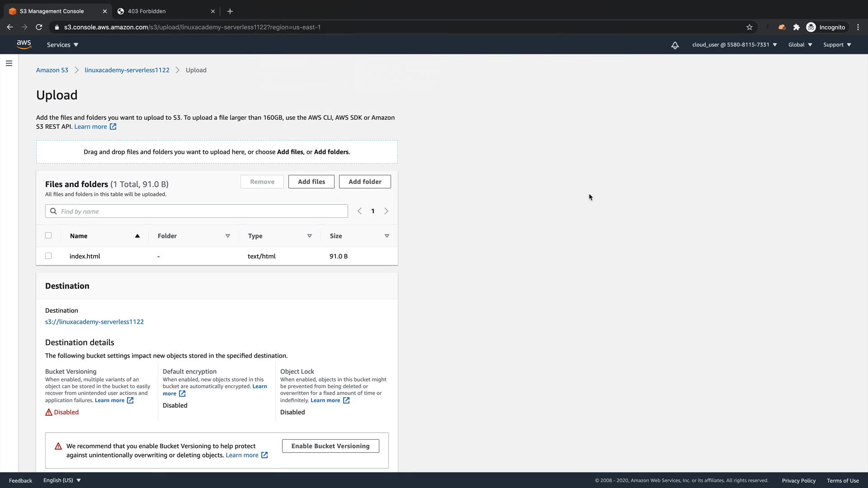868x488 pixels.
Task: Go to next table page arrow
Action: pos(386,211)
